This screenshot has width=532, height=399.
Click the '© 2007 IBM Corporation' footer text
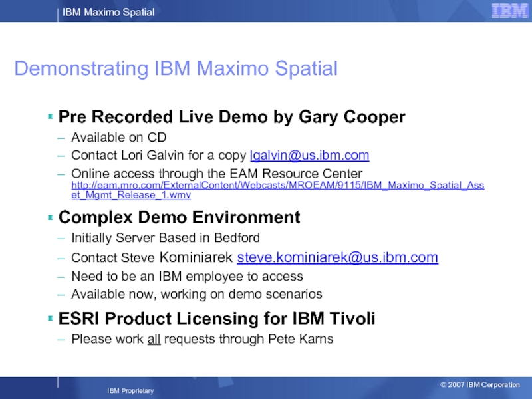[x=479, y=385]
